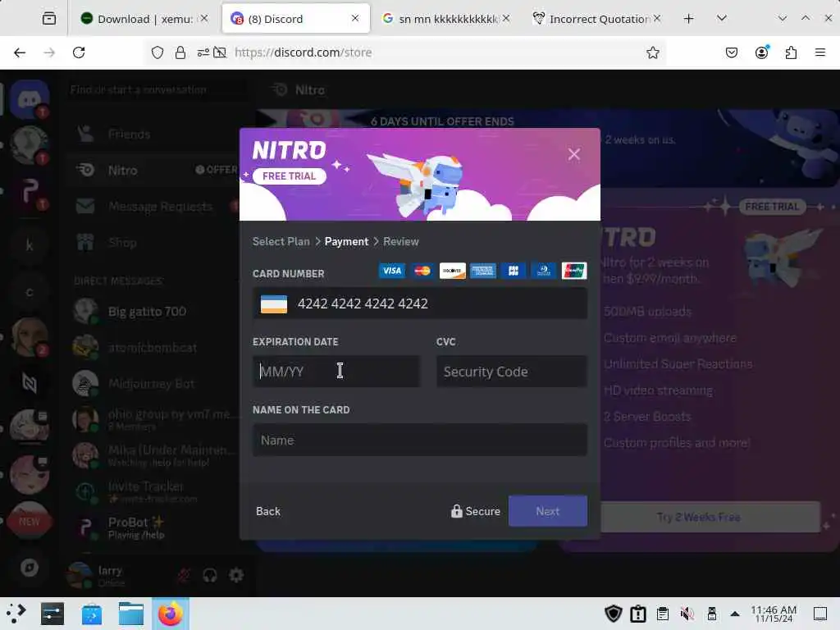Open ProBot direct message
Viewport: 840px width, 630px height.
(x=155, y=527)
